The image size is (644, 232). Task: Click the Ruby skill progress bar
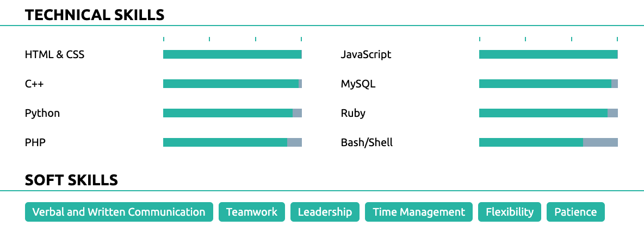[x=548, y=113]
